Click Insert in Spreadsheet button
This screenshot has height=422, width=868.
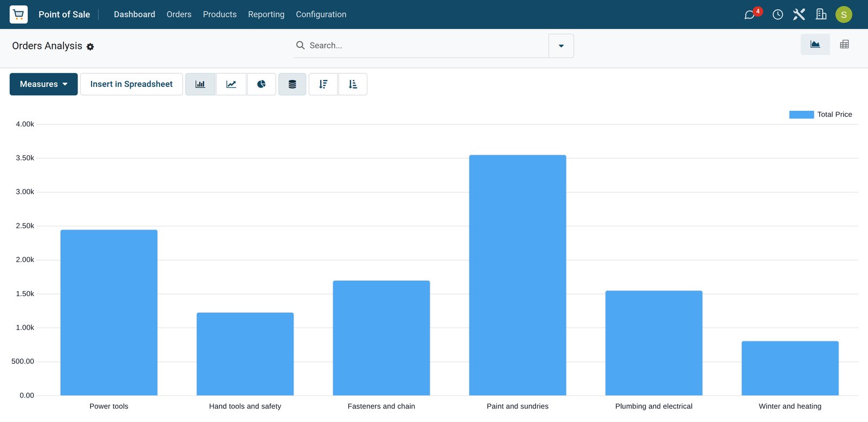131,84
